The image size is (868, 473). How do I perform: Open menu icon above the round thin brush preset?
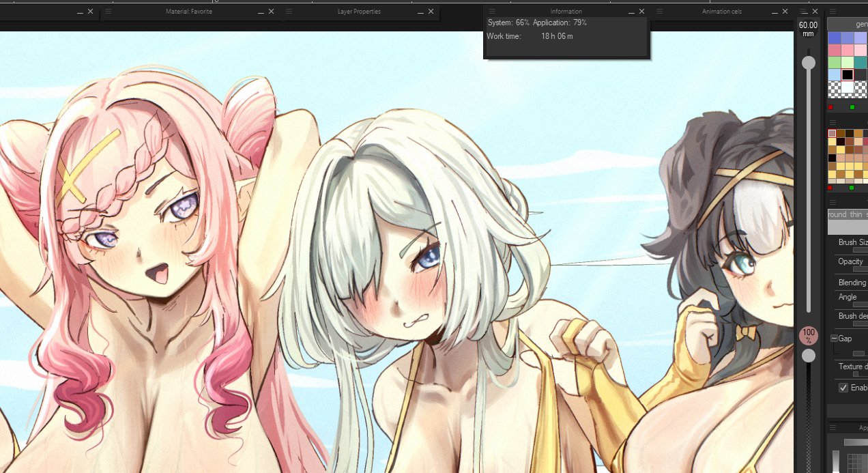coord(832,203)
